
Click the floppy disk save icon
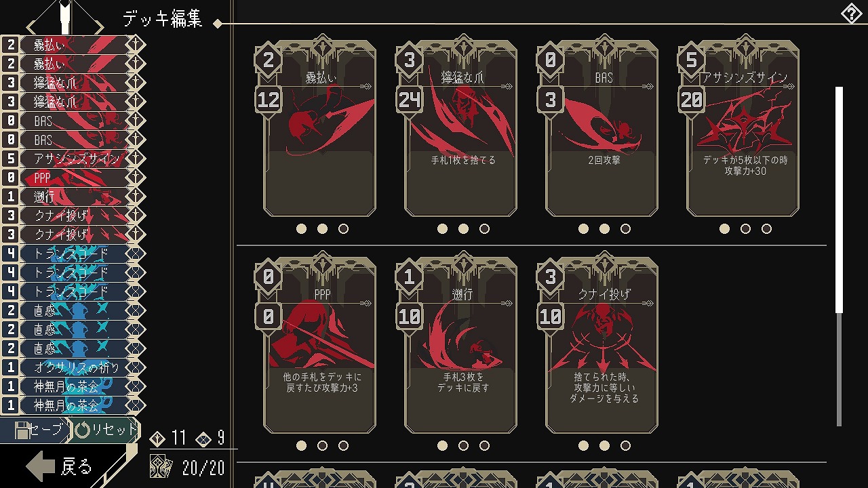point(22,430)
